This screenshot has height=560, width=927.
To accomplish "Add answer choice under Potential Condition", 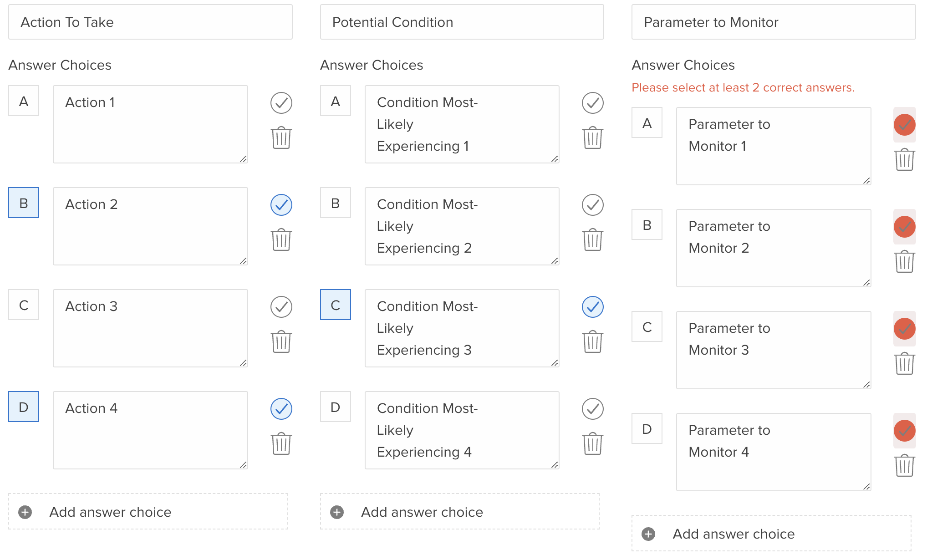I will coord(460,512).
